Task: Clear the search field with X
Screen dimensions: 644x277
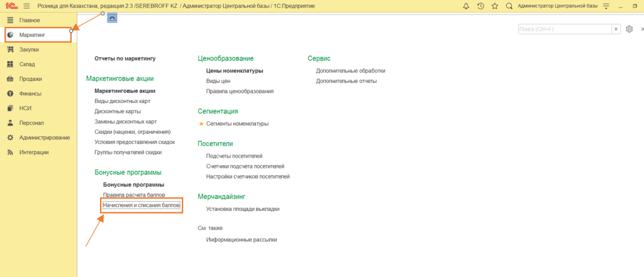Action: tap(616, 29)
